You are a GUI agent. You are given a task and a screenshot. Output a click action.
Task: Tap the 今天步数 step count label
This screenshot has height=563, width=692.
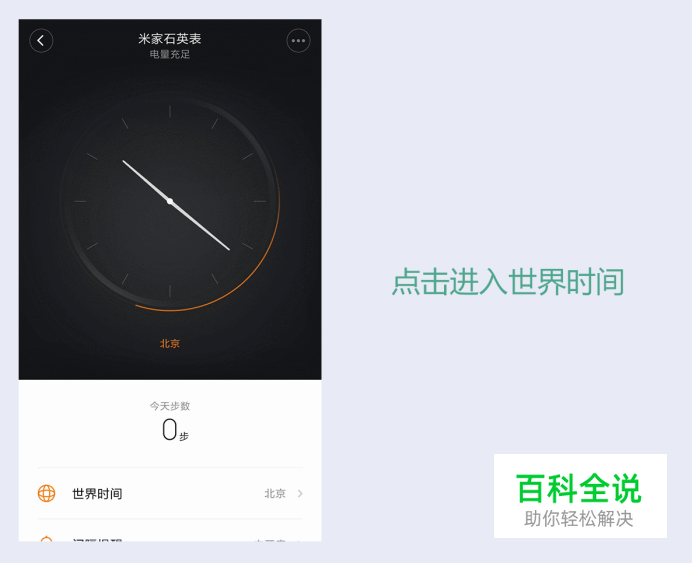point(170,406)
